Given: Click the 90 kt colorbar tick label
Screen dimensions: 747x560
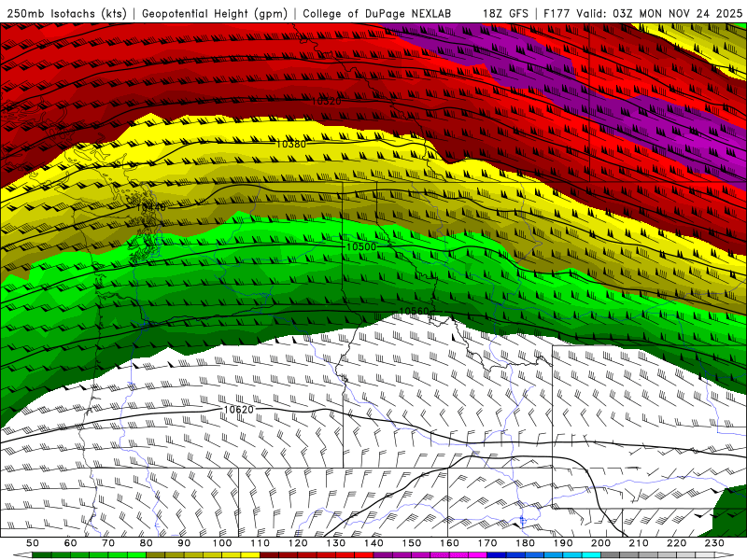Looking at the screenshot, I should (x=184, y=543).
